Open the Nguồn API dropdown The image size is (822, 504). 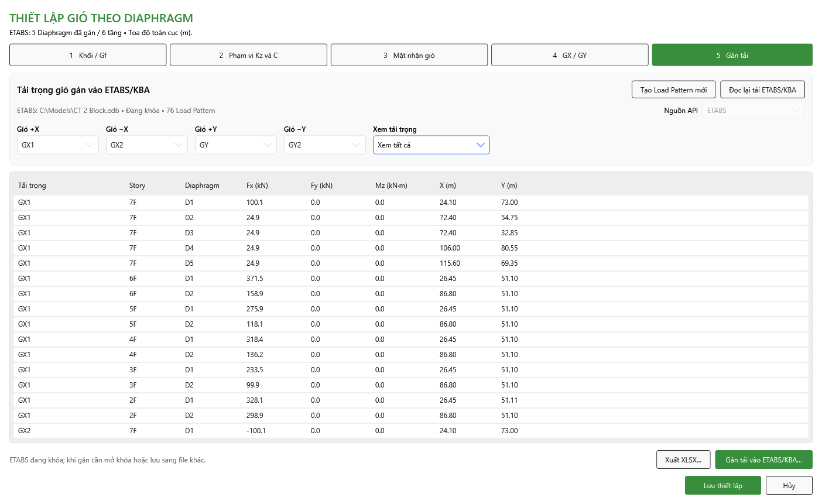[753, 110]
